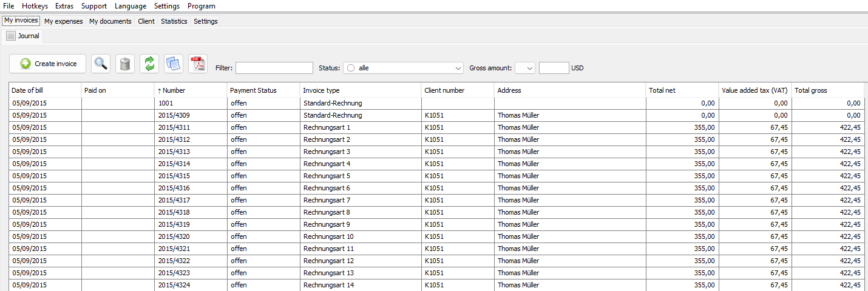Sort by Date of bill column
The image size is (868, 291).
[45, 90]
